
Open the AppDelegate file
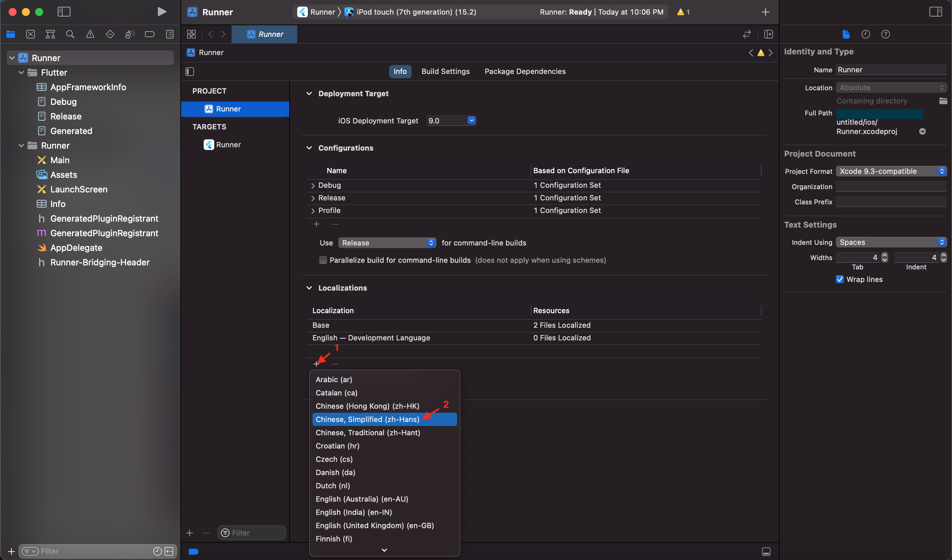pyautogui.click(x=76, y=248)
